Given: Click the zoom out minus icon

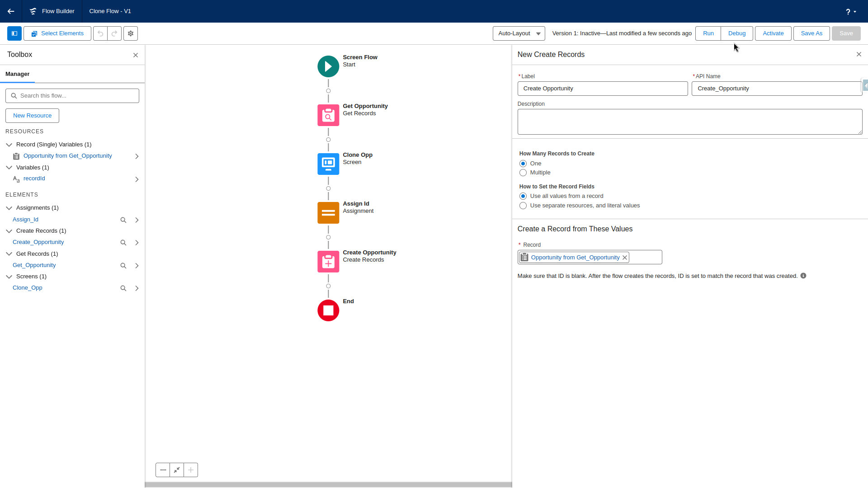Looking at the screenshot, I should (x=163, y=470).
